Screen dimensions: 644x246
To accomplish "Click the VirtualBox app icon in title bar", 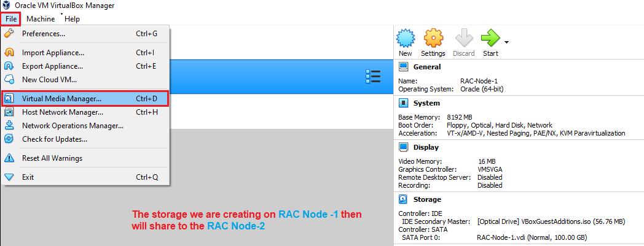I will coord(6,6).
